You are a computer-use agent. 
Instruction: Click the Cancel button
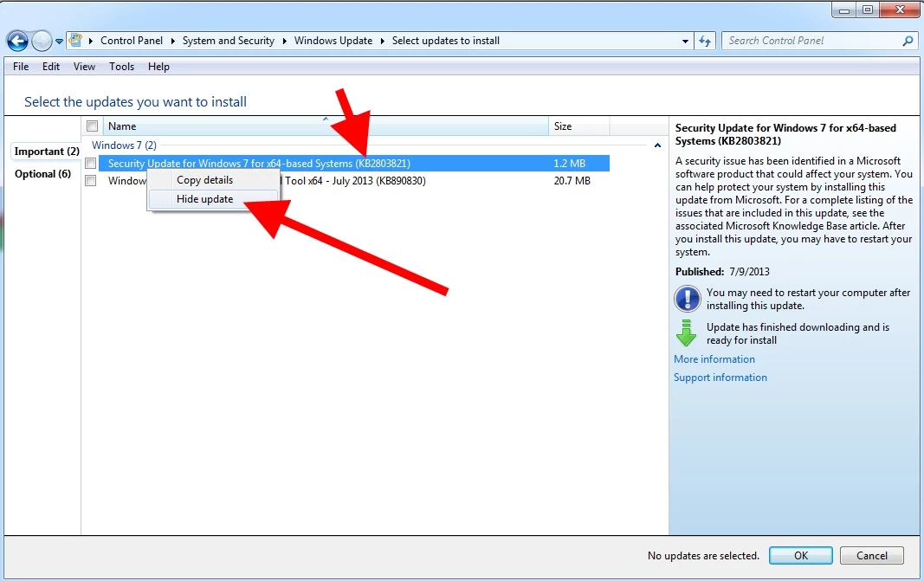click(871, 556)
